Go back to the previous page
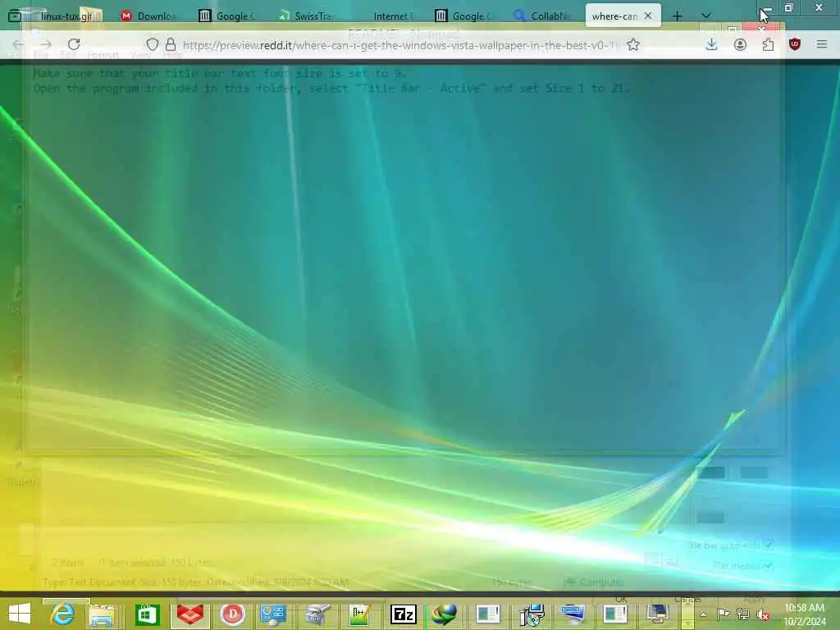Image resolution: width=840 pixels, height=630 pixels. pyautogui.click(x=18, y=44)
